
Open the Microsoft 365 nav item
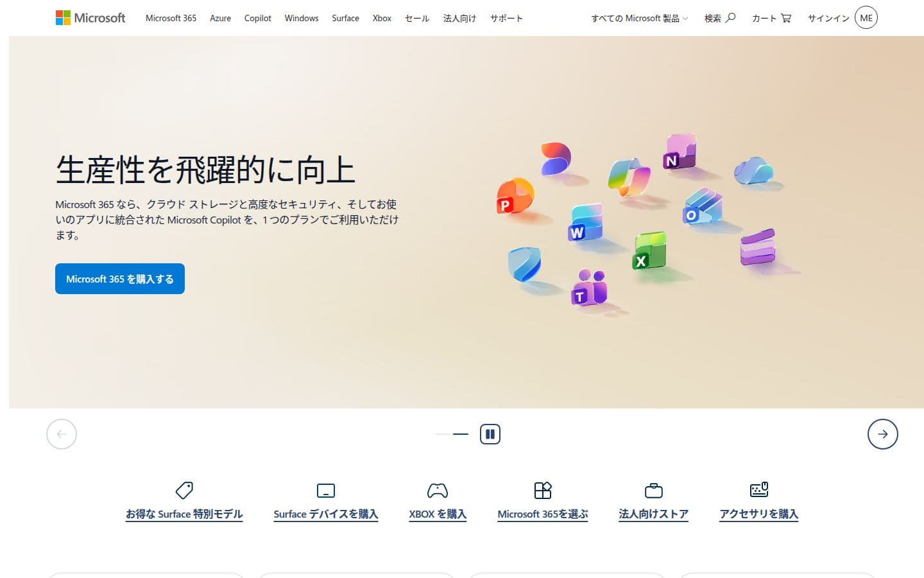coord(171,18)
